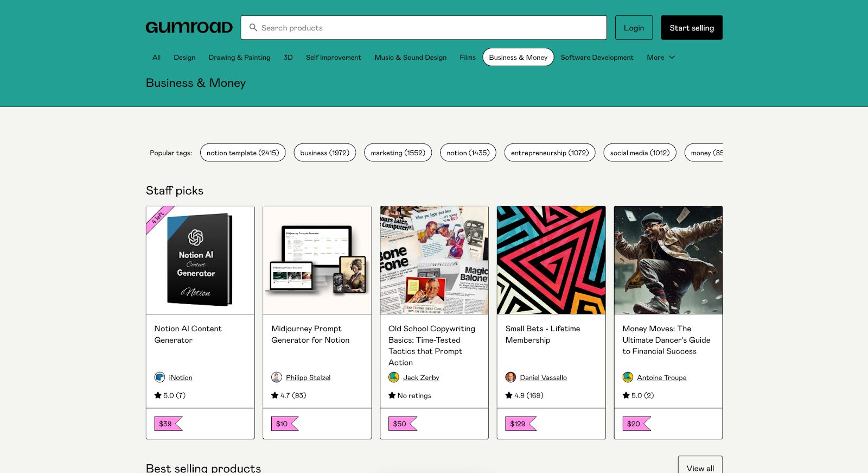Open 'Notion AI Content Generator' title

(x=188, y=335)
